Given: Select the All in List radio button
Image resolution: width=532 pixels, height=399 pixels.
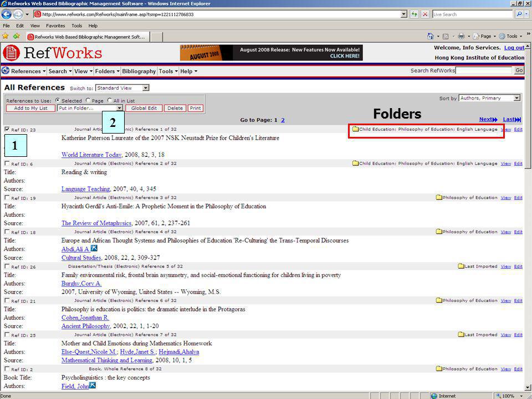Looking at the screenshot, I should tap(110, 100).
